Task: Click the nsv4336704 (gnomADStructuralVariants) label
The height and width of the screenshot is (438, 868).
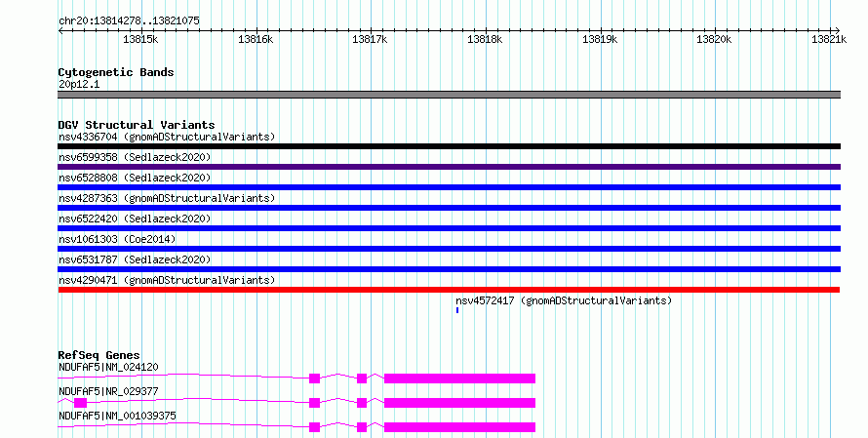Action: point(167,137)
